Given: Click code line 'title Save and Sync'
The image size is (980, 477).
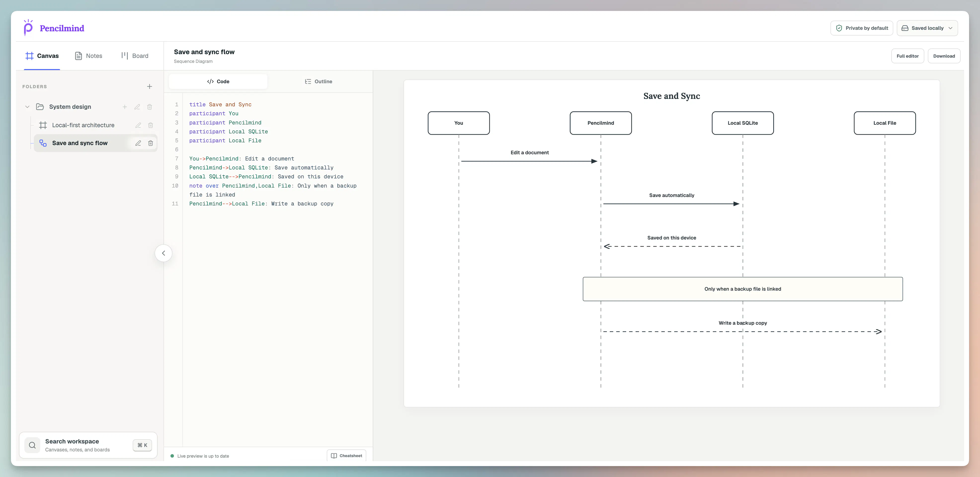Looking at the screenshot, I should (220, 105).
